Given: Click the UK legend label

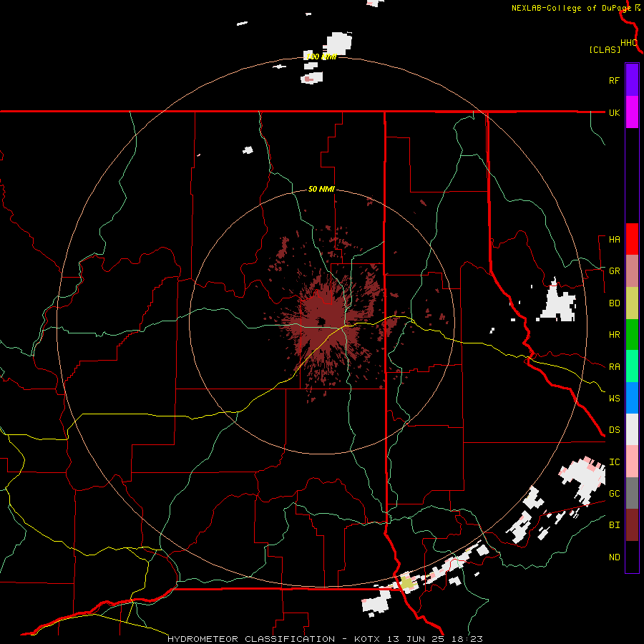Looking at the screenshot, I should pyautogui.click(x=614, y=112).
